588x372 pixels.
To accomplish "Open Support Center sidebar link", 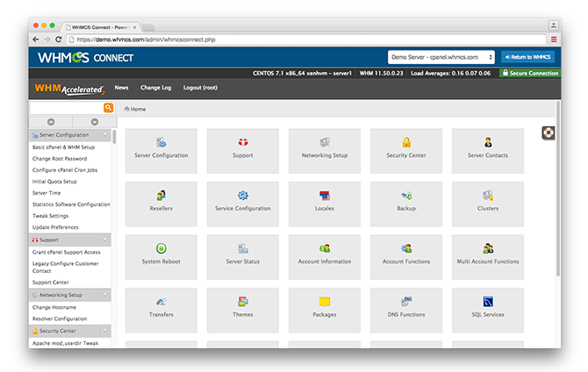I will click(51, 283).
